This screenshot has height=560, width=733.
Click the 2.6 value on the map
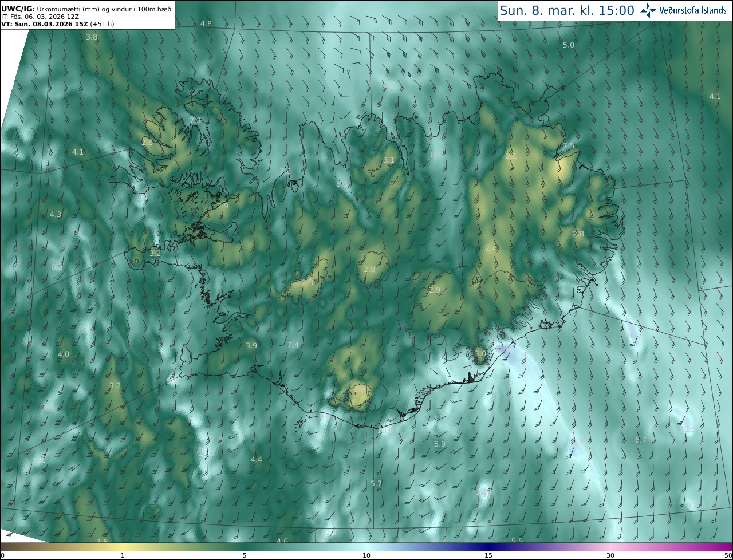[x=147, y=142]
